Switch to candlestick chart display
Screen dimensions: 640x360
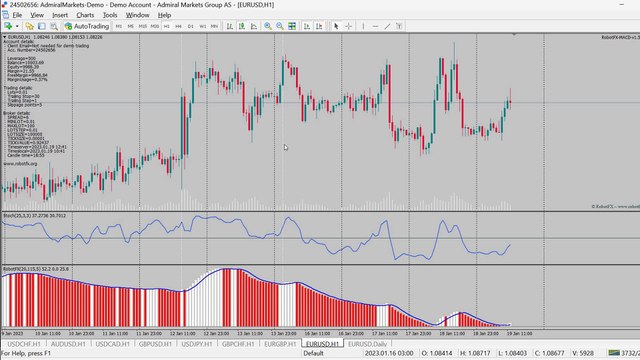point(242,26)
